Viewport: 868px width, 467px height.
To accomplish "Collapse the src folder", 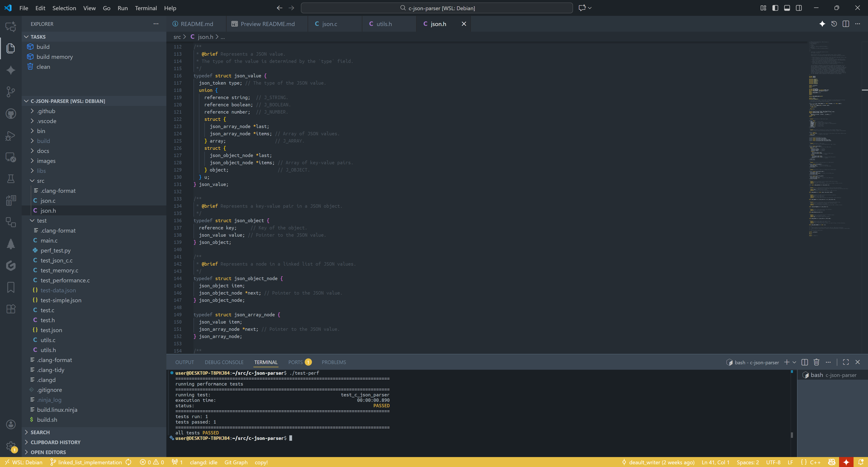I will tap(94, 181).
